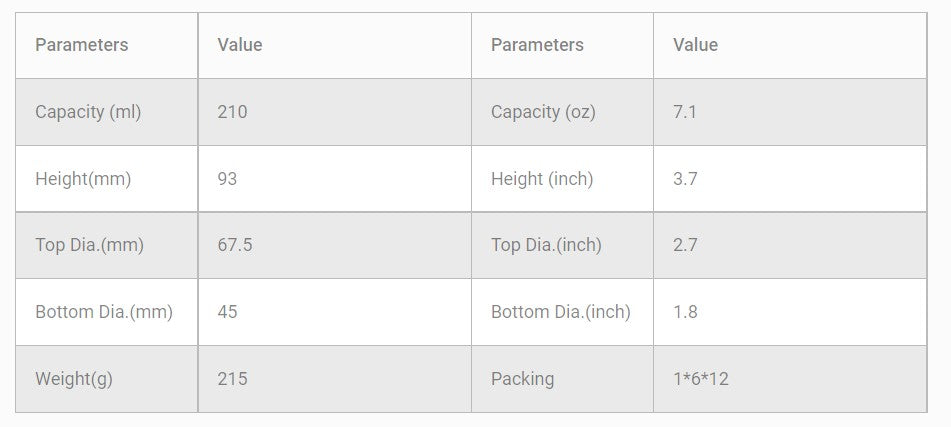Click the 2.7 top diameter value
This screenshot has width=951, height=427.
coord(685,245)
